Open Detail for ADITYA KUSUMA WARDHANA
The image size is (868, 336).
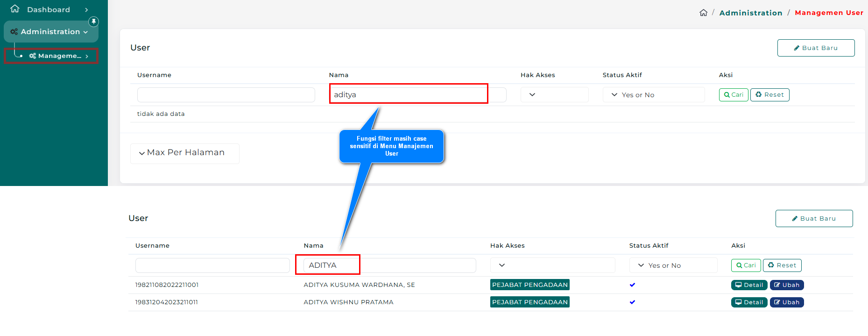coord(749,285)
